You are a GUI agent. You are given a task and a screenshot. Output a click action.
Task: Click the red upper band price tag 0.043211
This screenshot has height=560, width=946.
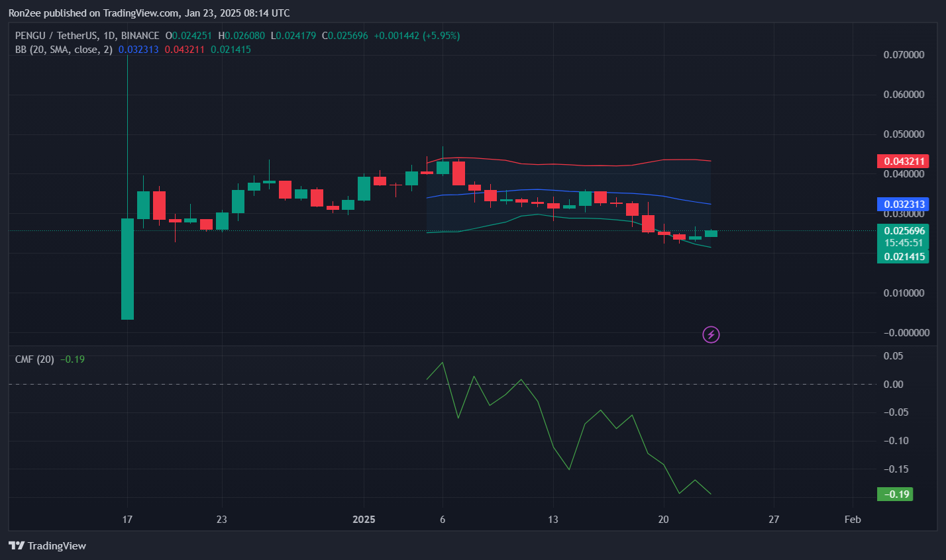[x=902, y=162]
